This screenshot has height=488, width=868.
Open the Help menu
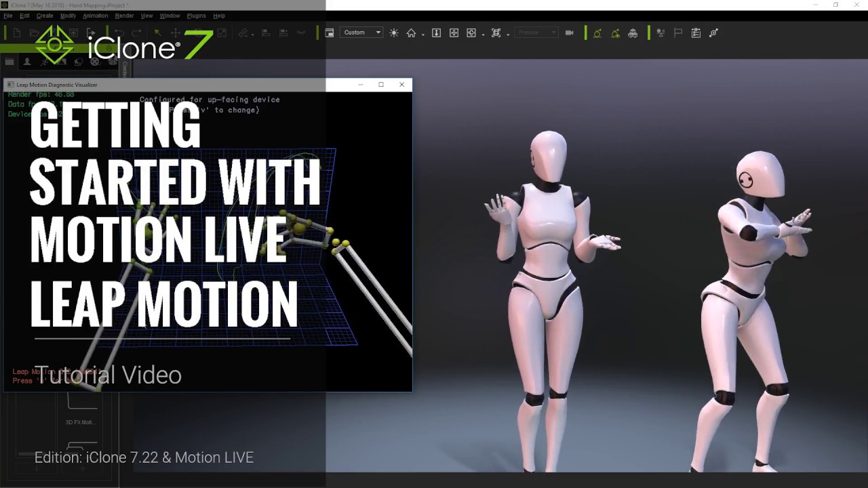point(219,16)
